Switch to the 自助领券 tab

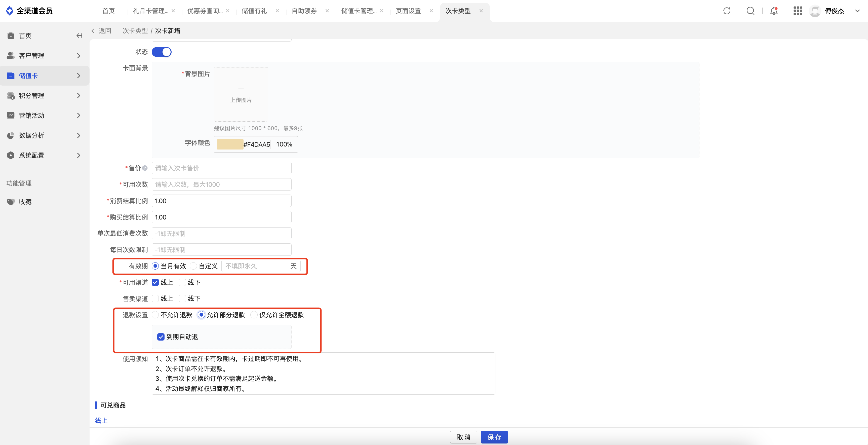coord(304,11)
